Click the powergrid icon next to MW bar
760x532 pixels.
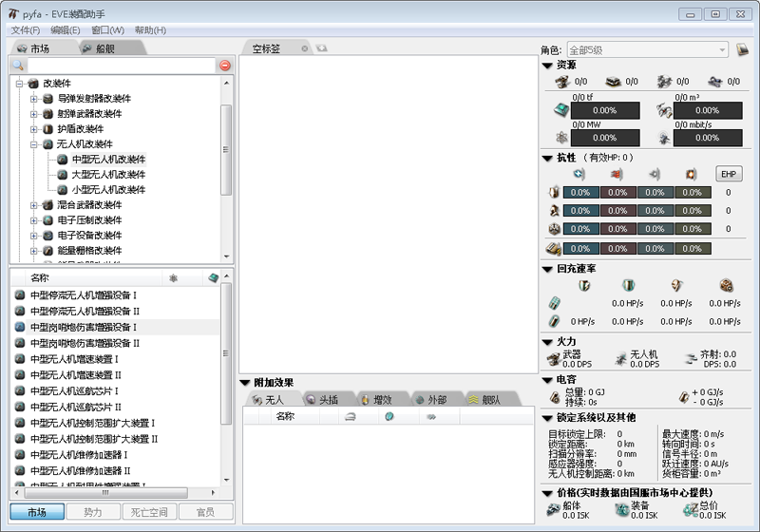560,138
